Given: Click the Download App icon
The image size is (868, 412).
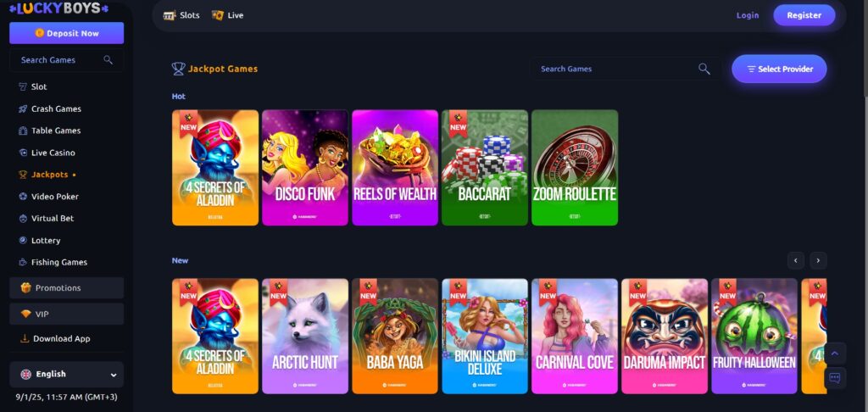Looking at the screenshot, I should point(25,338).
